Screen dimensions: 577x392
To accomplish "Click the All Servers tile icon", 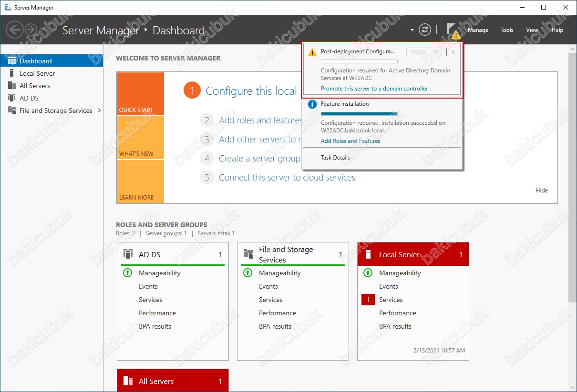I will click(x=128, y=381).
